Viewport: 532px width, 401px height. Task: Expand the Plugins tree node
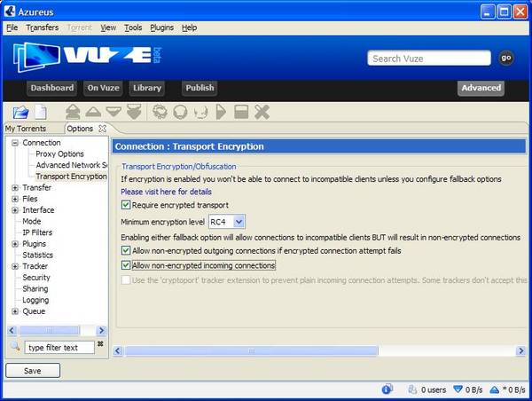tap(14, 244)
